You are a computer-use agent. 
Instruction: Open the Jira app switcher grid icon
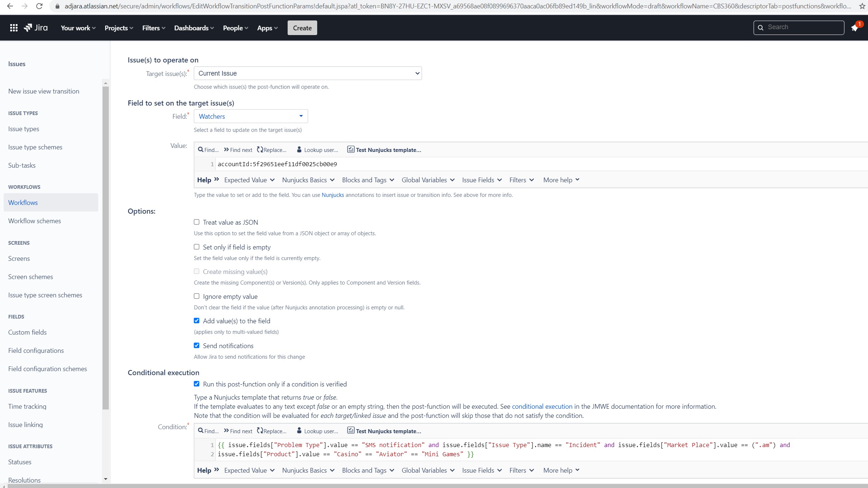click(x=14, y=28)
